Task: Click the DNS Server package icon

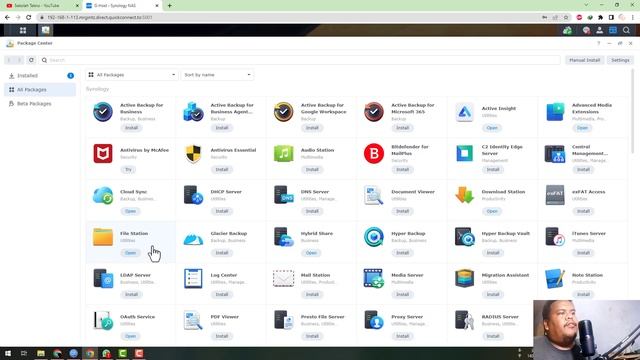Action: coord(284,195)
